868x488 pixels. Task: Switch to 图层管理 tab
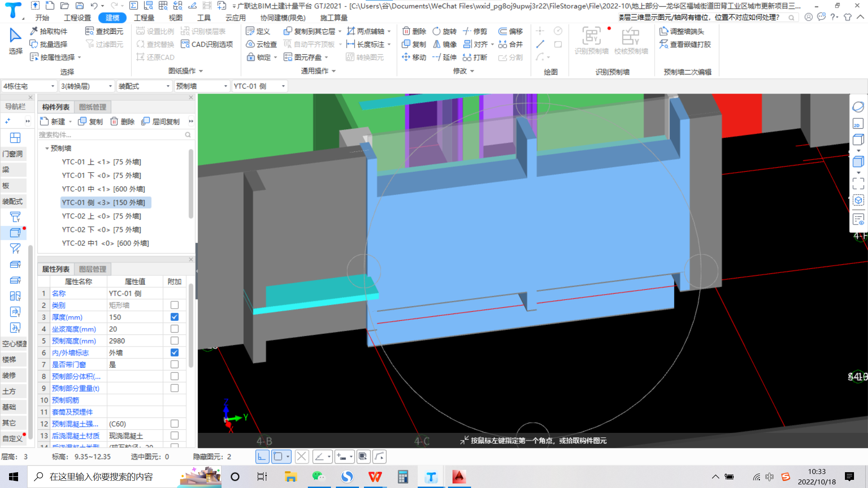[93, 269]
